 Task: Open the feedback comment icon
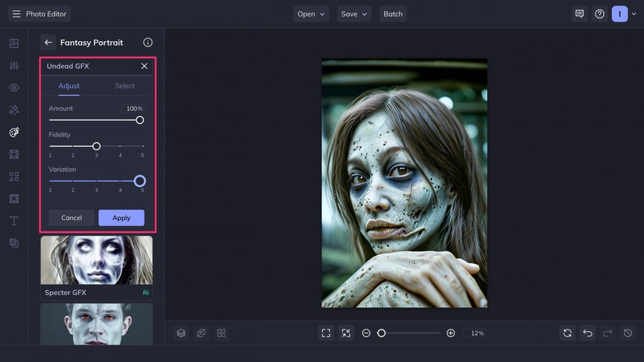pyautogui.click(x=579, y=14)
